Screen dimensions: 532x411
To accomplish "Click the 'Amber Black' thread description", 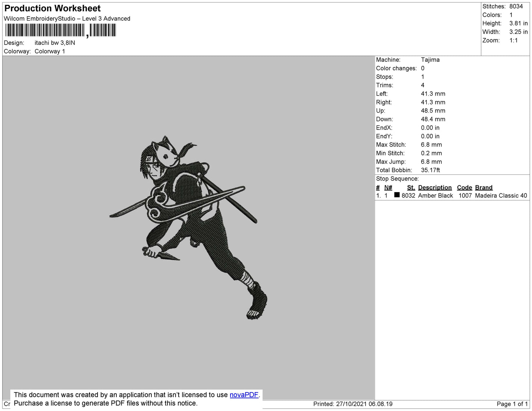I will [436, 196].
